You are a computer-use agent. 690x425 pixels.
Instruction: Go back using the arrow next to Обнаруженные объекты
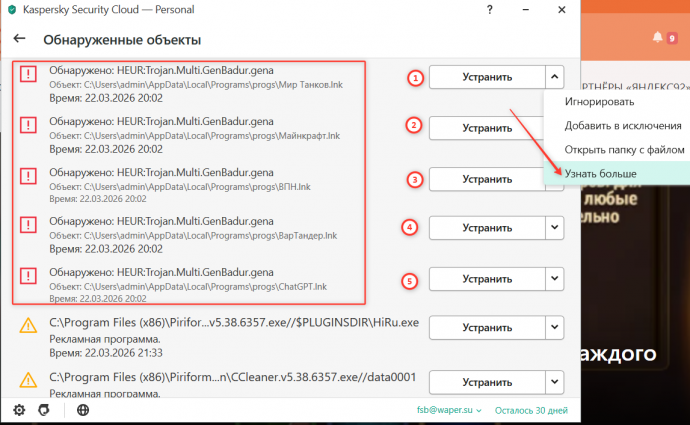[19, 41]
